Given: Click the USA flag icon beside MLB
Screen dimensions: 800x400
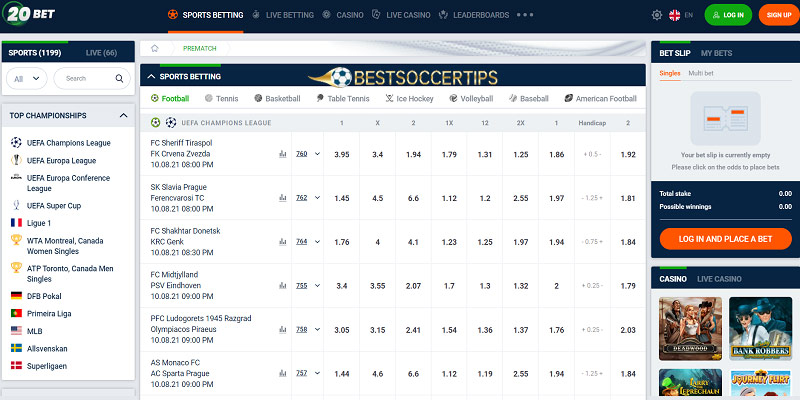Looking at the screenshot, I should point(16,331).
